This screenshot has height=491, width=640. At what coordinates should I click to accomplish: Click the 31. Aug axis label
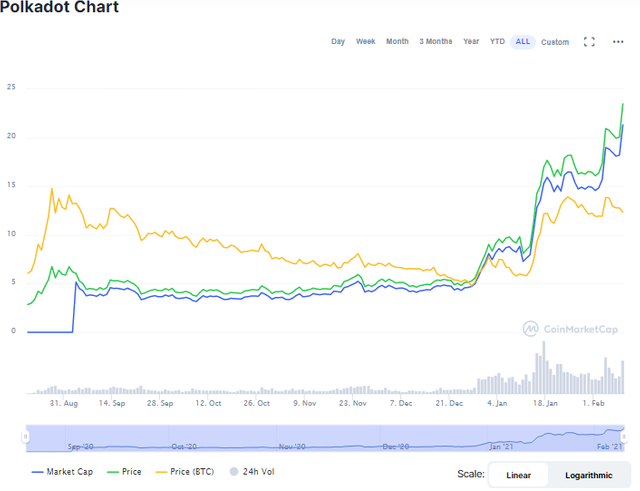(64, 403)
